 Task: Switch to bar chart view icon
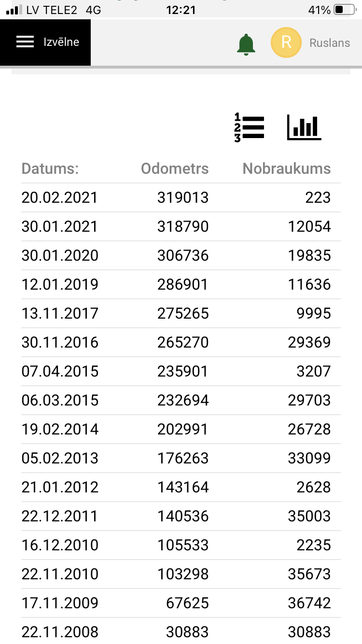304,127
